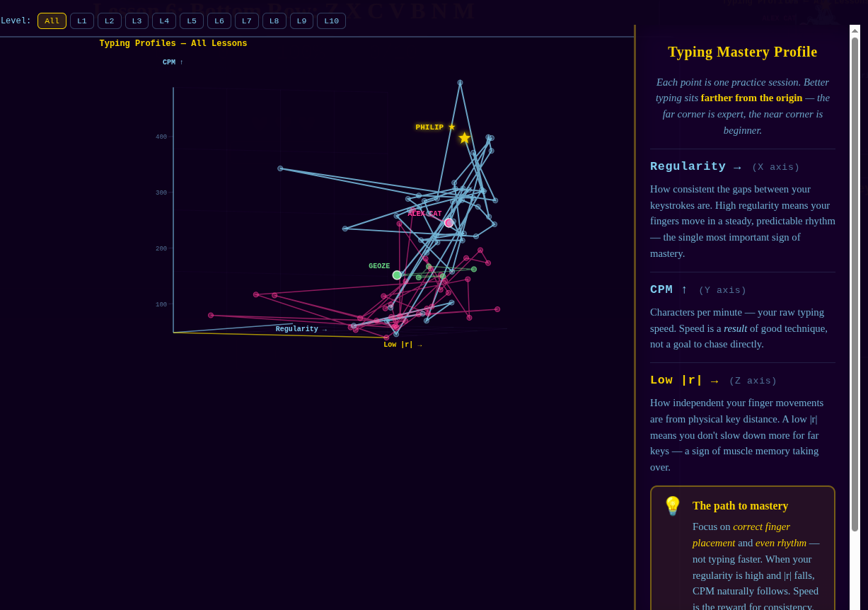Filter chart to level L8
Screen dimensions: 868x610
274,21
